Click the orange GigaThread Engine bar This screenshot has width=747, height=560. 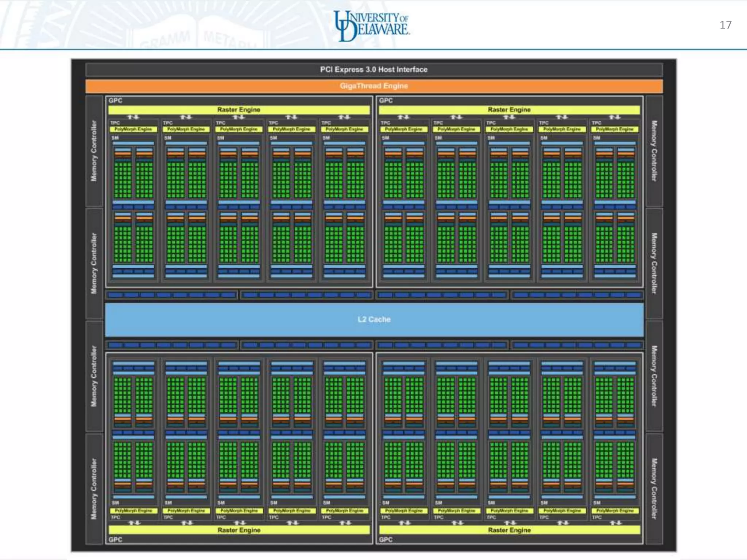pos(373,86)
